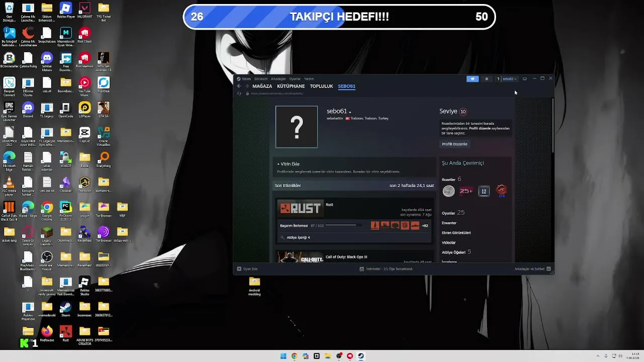
Task: Open the Ekran Görüntüleri link
Action: (456, 233)
